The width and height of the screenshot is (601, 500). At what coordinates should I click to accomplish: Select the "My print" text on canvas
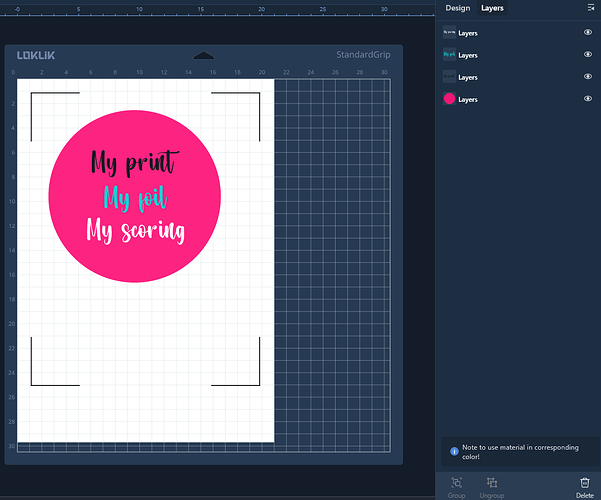click(134, 162)
